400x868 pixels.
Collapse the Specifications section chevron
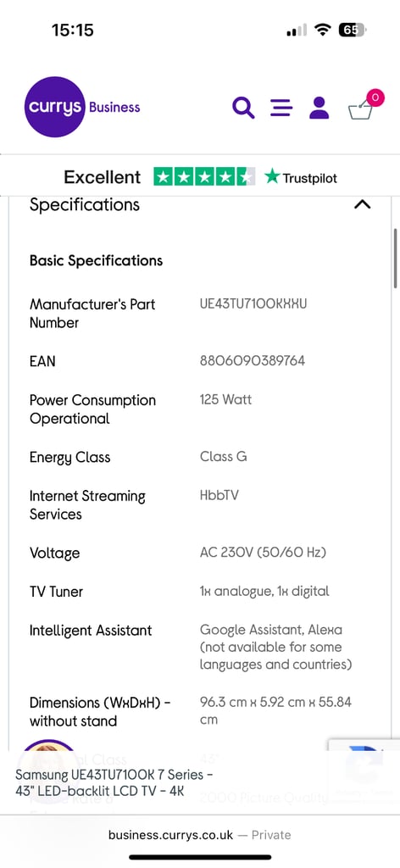tap(362, 205)
